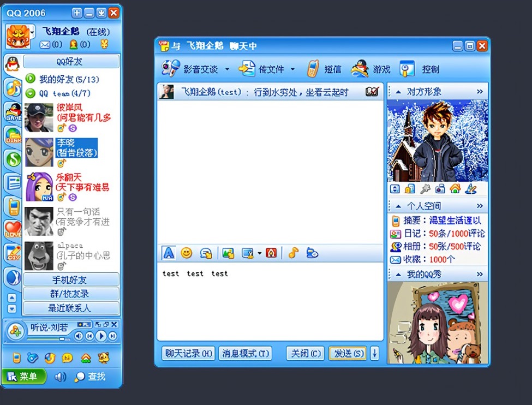Screen dimensions: 532x405
Task: Expand the 传文件 dropdown arrow
Action: [x=293, y=69]
